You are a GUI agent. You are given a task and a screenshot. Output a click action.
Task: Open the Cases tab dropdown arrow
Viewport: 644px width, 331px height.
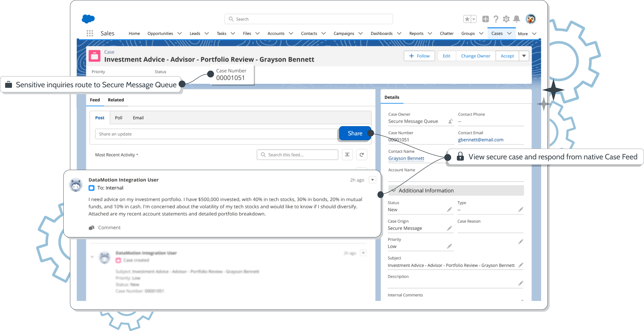click(509, 34)
